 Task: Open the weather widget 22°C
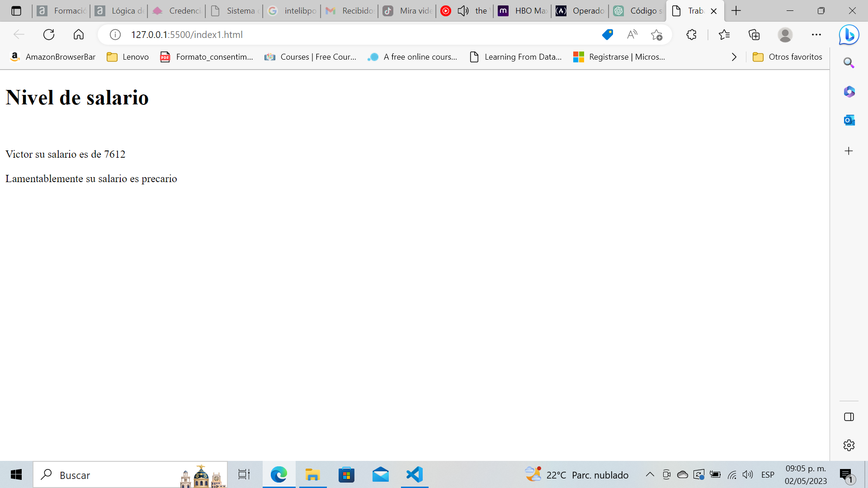click(x=576, y=475)
